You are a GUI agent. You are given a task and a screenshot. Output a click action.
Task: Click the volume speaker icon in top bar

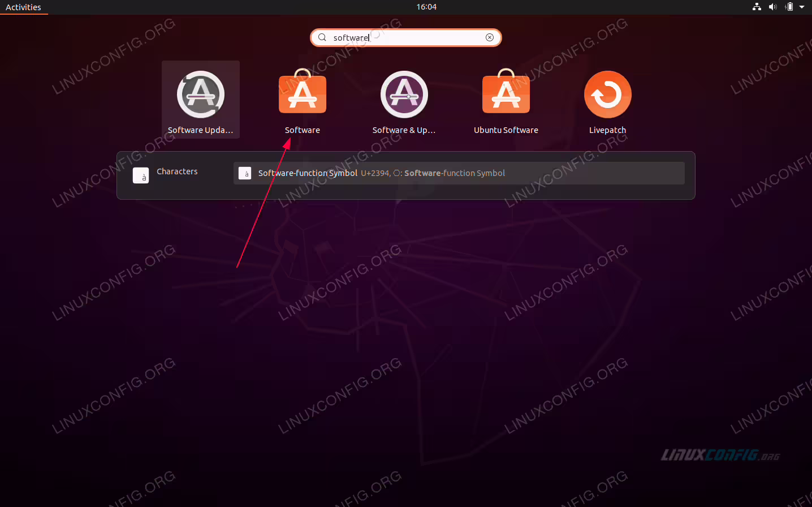coord(773,7)
